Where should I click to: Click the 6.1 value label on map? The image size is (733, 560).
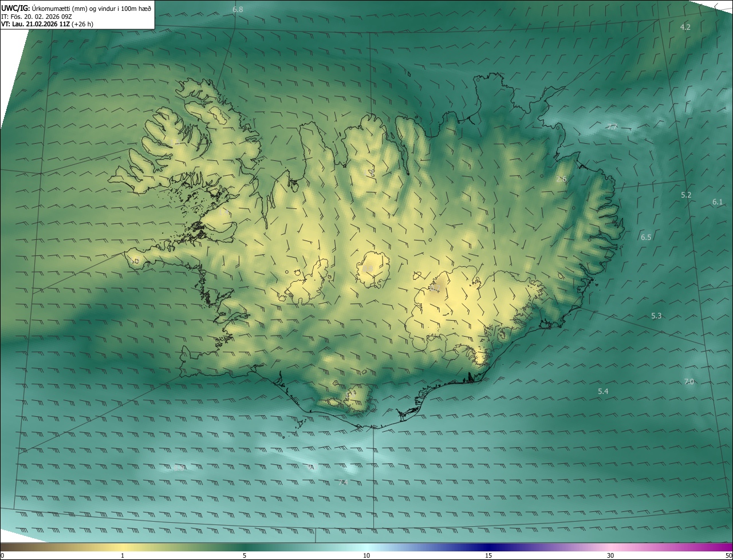718,202
